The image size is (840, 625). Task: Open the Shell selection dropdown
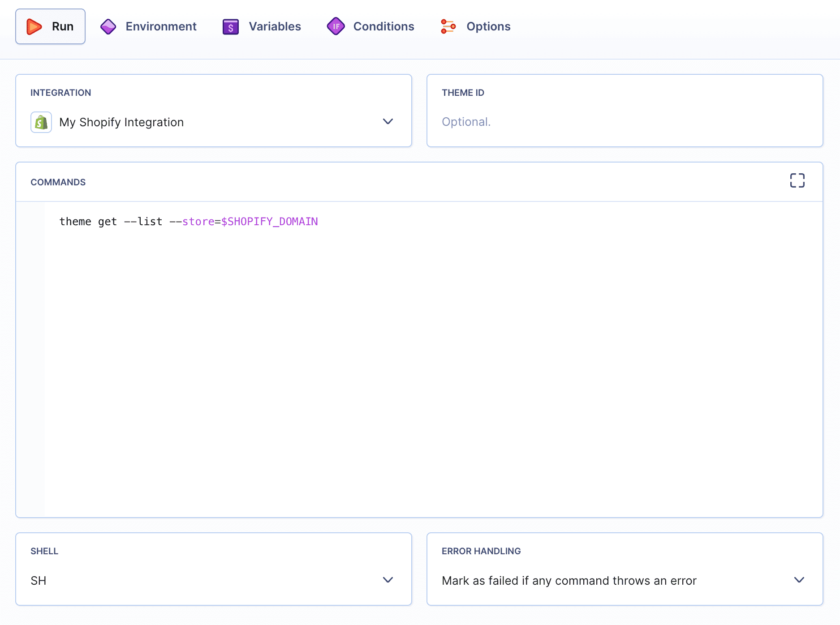(213, 580)
